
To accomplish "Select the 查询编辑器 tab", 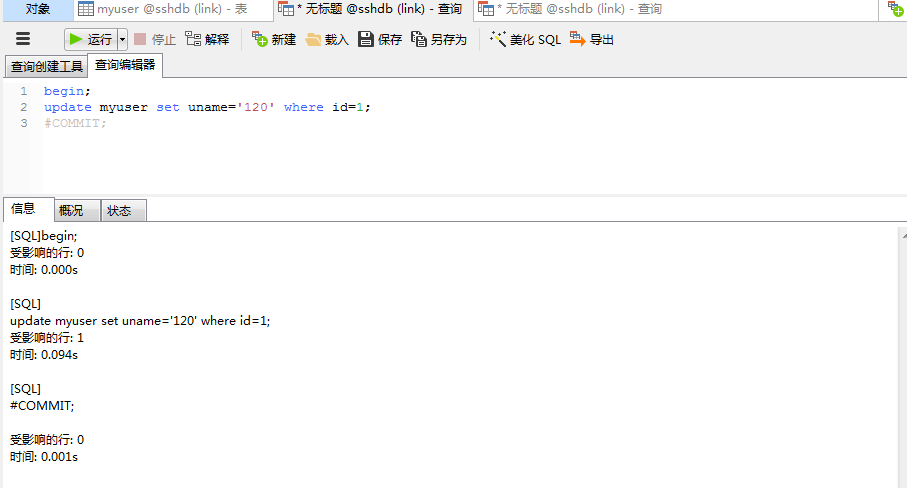I will pos(125,66).
